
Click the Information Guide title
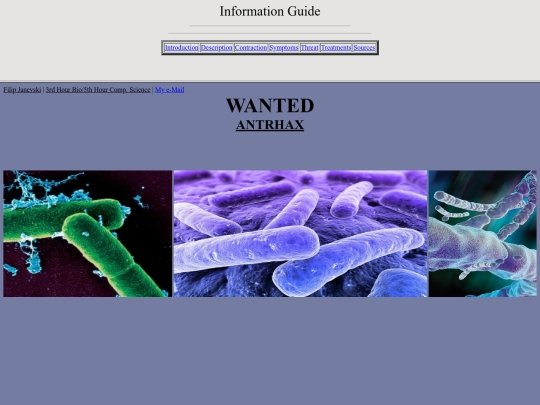(270, 11)
